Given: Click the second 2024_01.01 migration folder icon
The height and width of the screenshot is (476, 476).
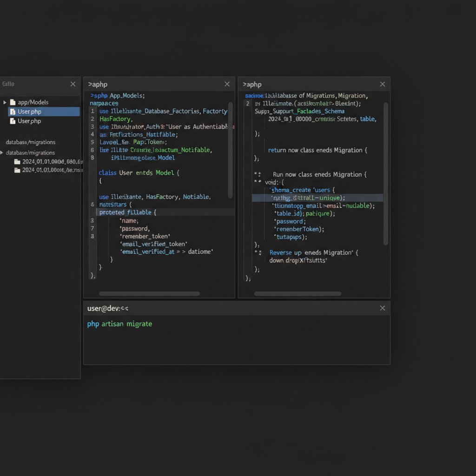Looking at the screenshot, I should pyautogui.click(x=16, y=170).
